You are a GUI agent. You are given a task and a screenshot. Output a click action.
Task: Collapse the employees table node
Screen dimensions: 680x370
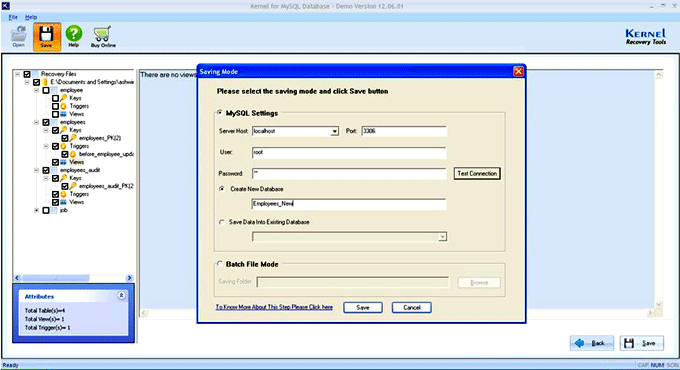coord(36,122)
